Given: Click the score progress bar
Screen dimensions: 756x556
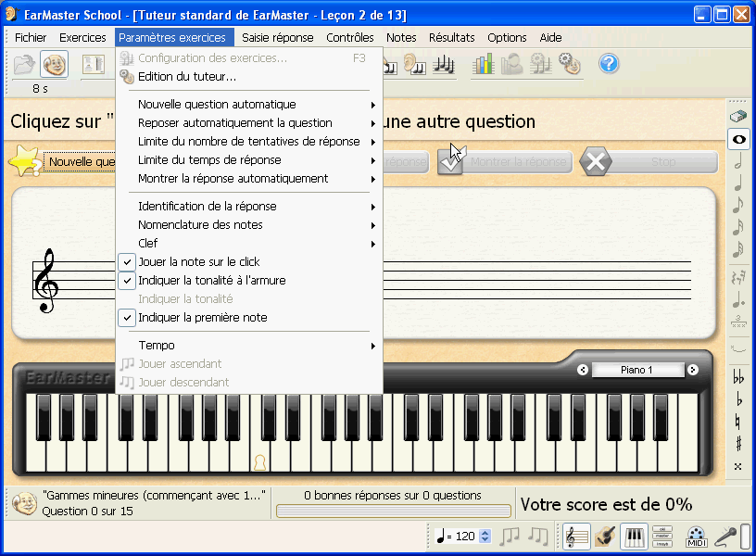Looking at the screenshot, I should coord(394,511).
